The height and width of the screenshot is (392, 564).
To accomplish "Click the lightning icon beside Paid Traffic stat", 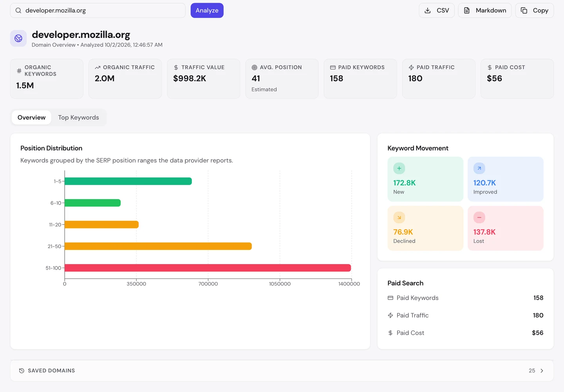I will pos(411,68).
